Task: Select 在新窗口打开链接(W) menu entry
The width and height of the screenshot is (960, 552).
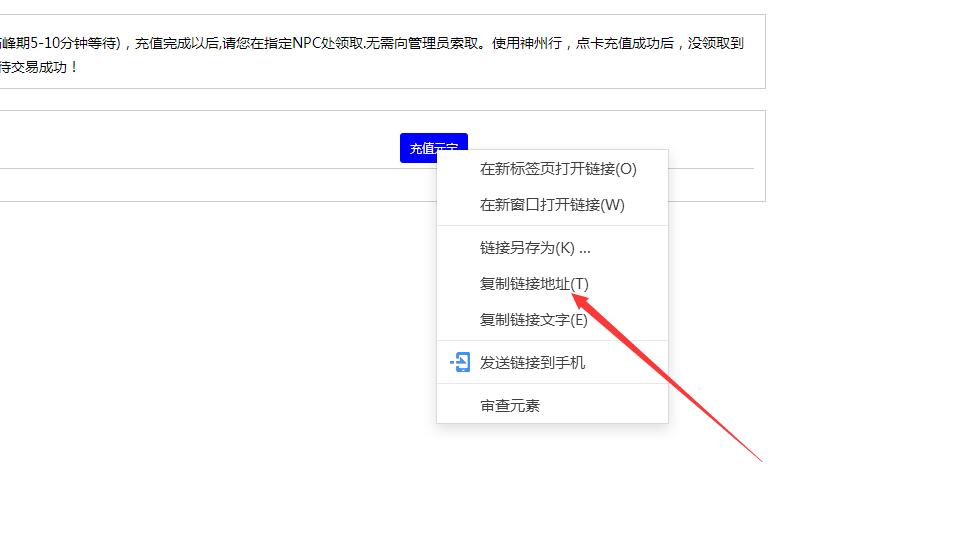Action: click(551, 205)
